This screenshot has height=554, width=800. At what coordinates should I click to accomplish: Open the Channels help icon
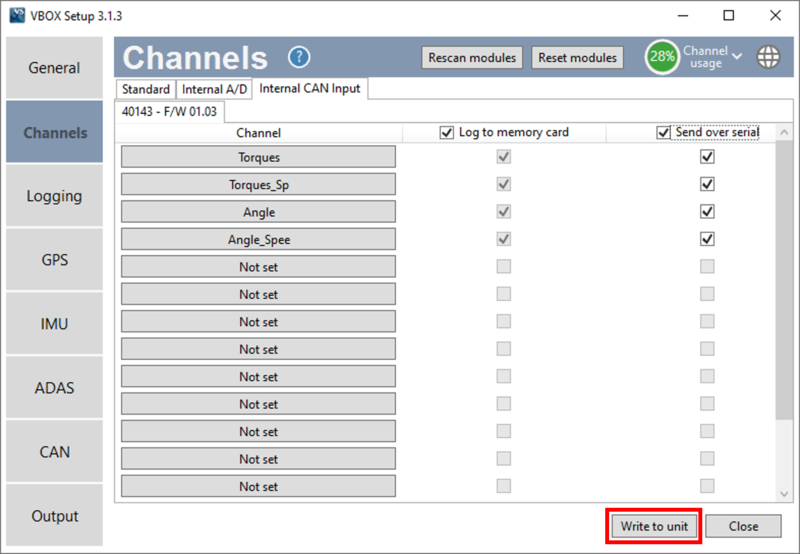coord(299,57)
